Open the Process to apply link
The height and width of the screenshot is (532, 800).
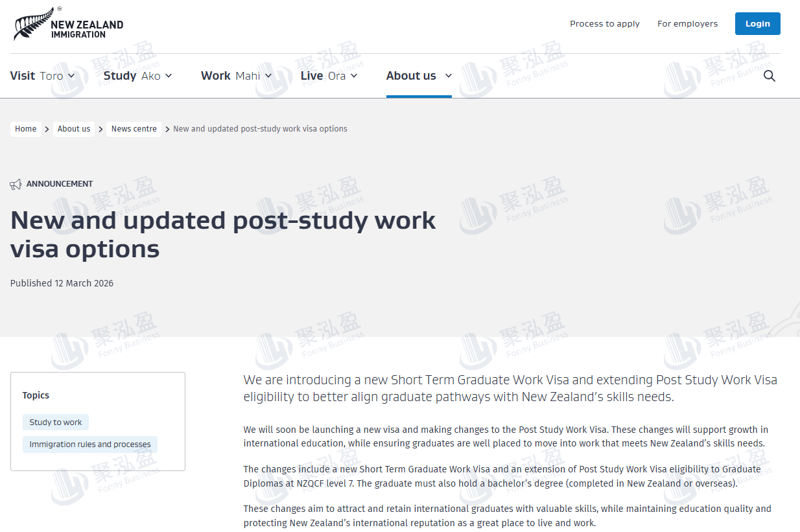(604, 24)
